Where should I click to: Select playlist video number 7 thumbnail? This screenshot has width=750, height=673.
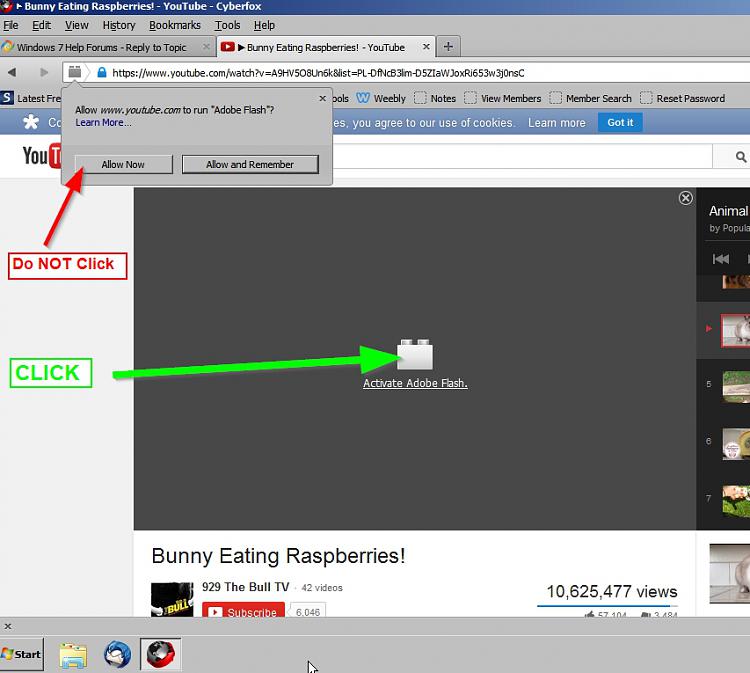pos(736,501)
